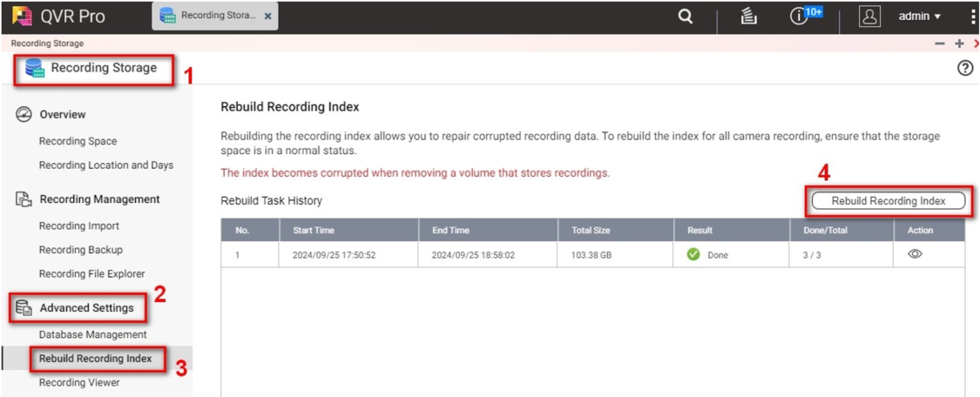Click the QVR Pro logo icon

(22, 17)
